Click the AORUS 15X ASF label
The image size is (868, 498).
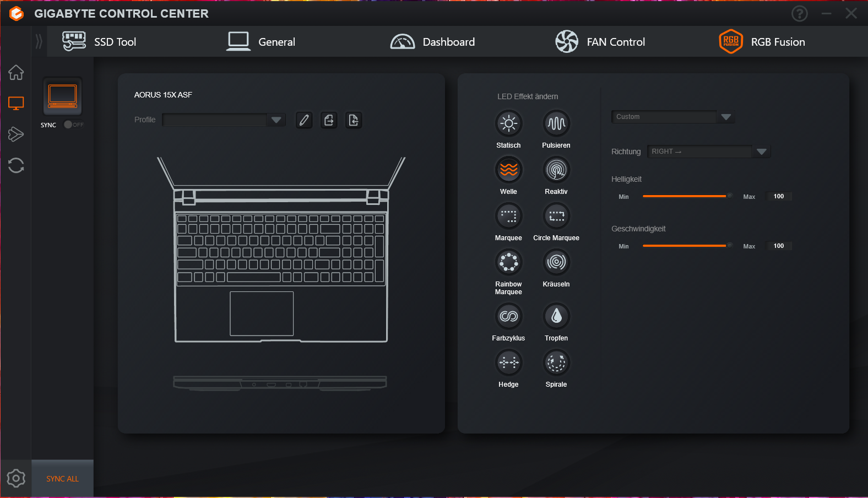163,95
